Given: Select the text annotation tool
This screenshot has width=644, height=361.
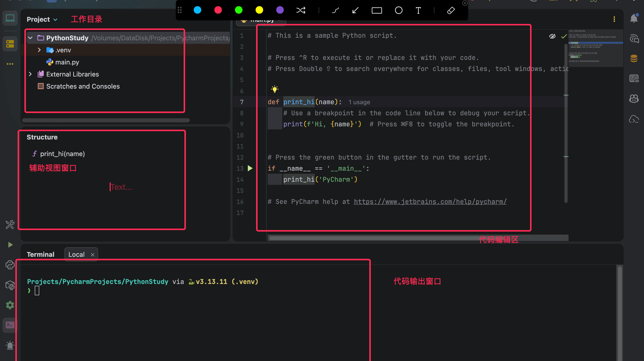Looking at the screenshot, I should tap(418, 10).
